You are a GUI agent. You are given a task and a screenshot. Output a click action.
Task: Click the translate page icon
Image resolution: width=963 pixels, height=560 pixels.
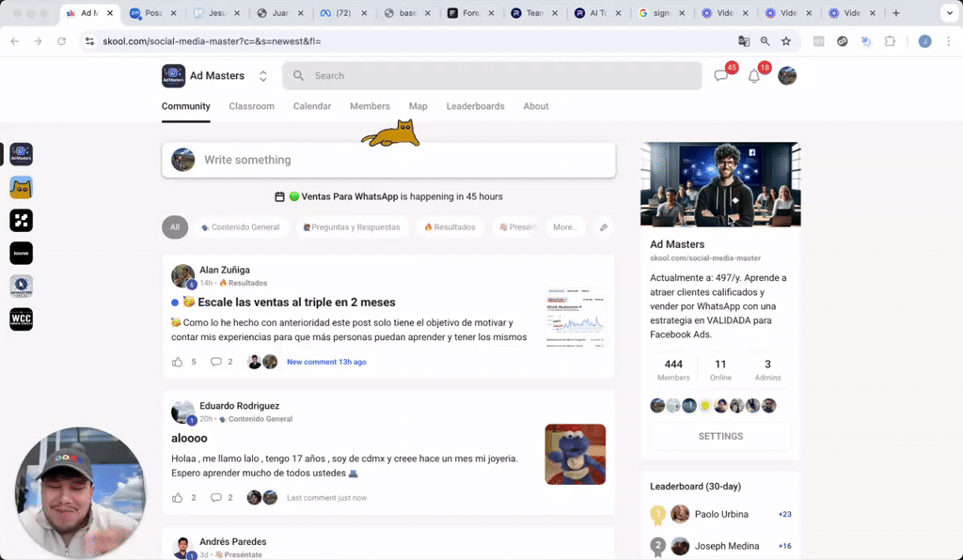(744, 41)
